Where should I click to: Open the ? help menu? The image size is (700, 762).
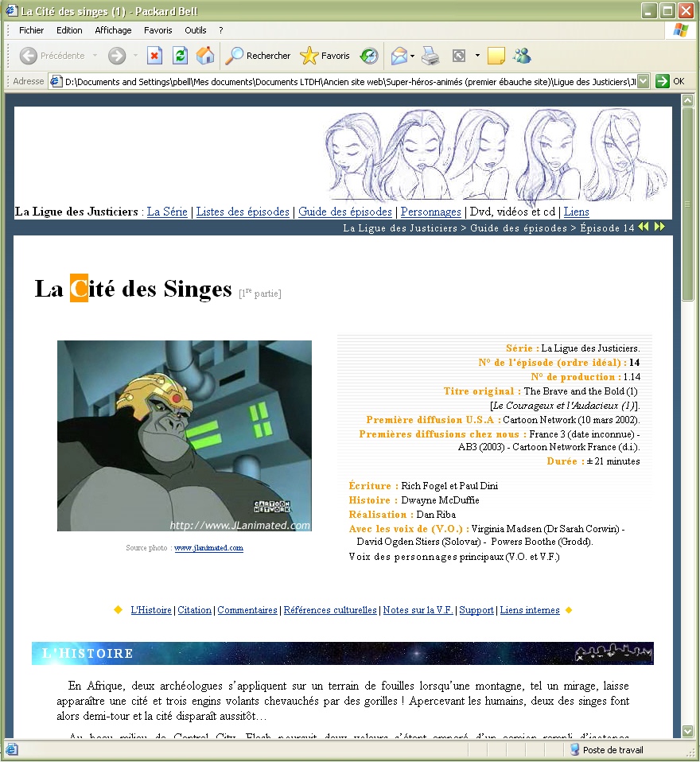(x=220, y=30)
